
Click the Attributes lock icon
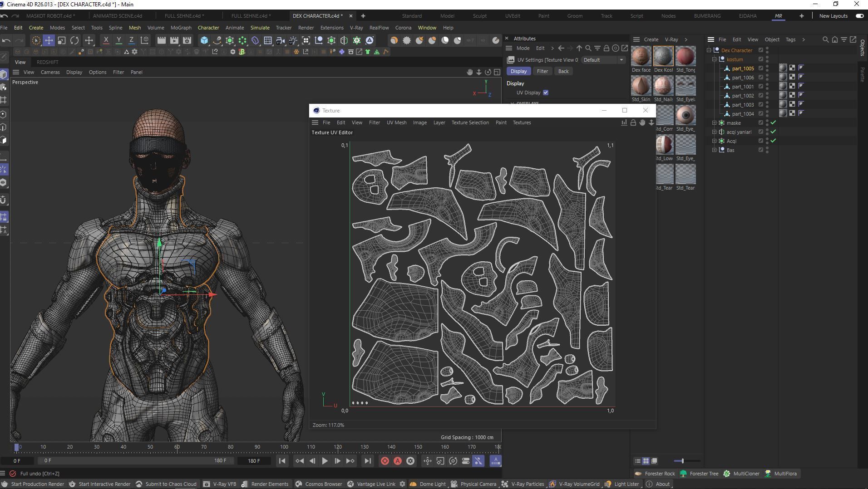click(x=606, y=48)
